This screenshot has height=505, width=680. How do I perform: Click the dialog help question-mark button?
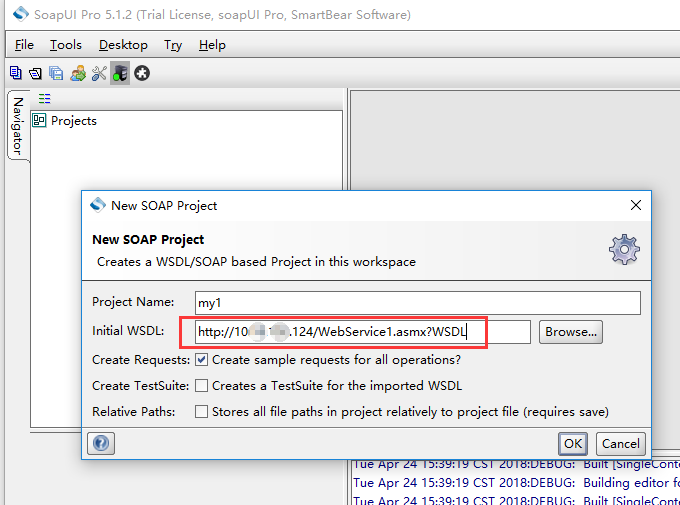(x=101, y=443)
